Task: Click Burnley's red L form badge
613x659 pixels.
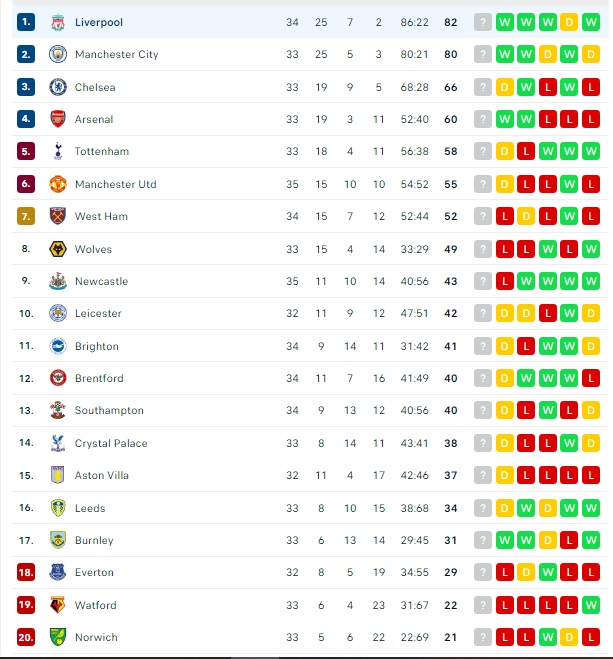Action: tap(569, 540)
